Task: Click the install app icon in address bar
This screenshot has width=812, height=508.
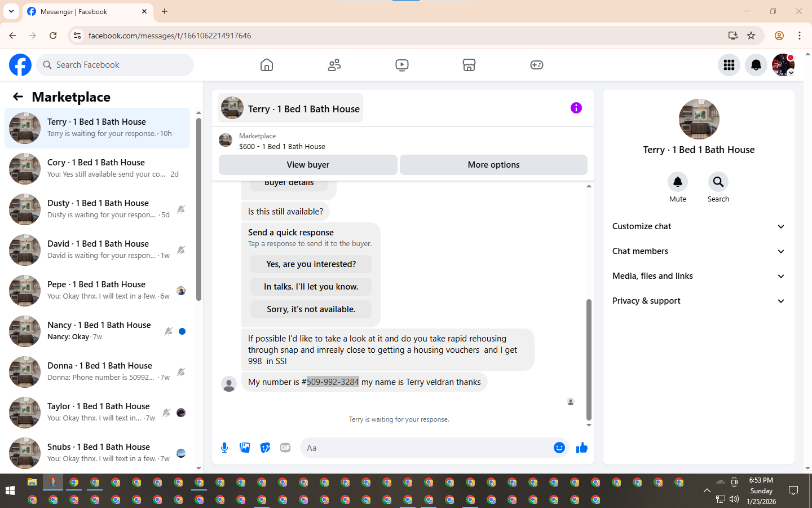Action: [733, 36]
